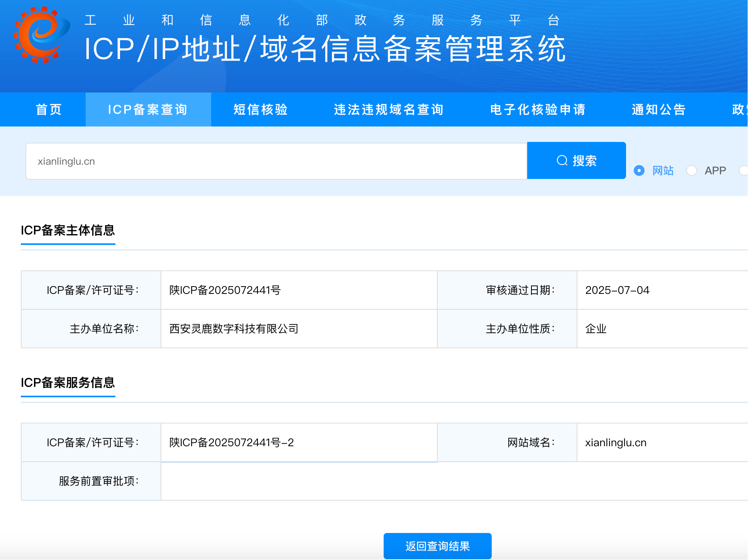Click the 西安灵鹿数字科技有限公司 company name cell
Viewport: 748px width, 560px height.
234,329
